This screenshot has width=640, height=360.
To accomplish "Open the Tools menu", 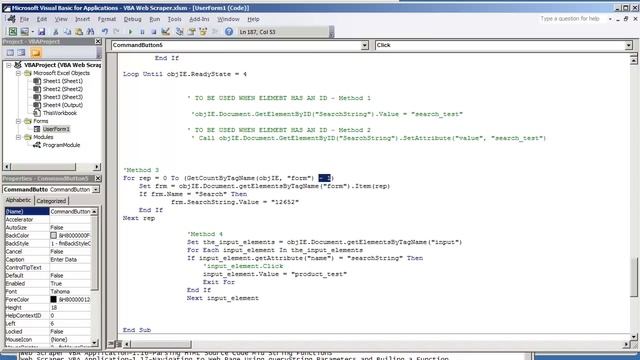I will (174, 19).
